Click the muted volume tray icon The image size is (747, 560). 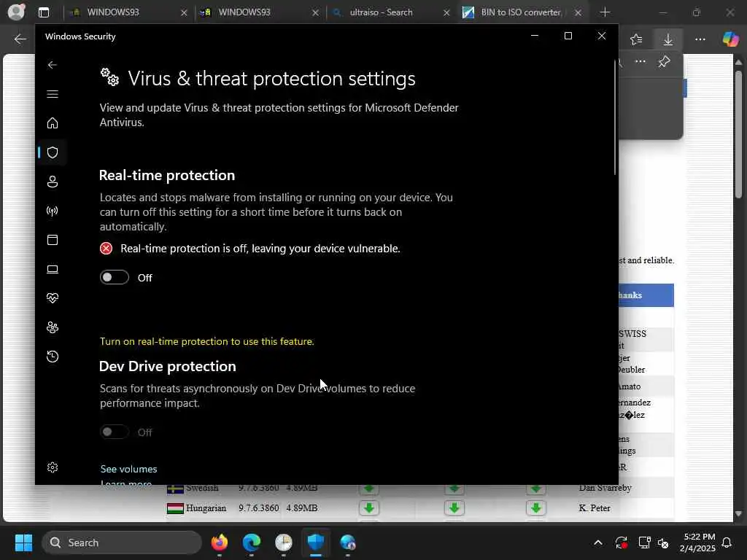pyautogui.click(x=663, y=542)
